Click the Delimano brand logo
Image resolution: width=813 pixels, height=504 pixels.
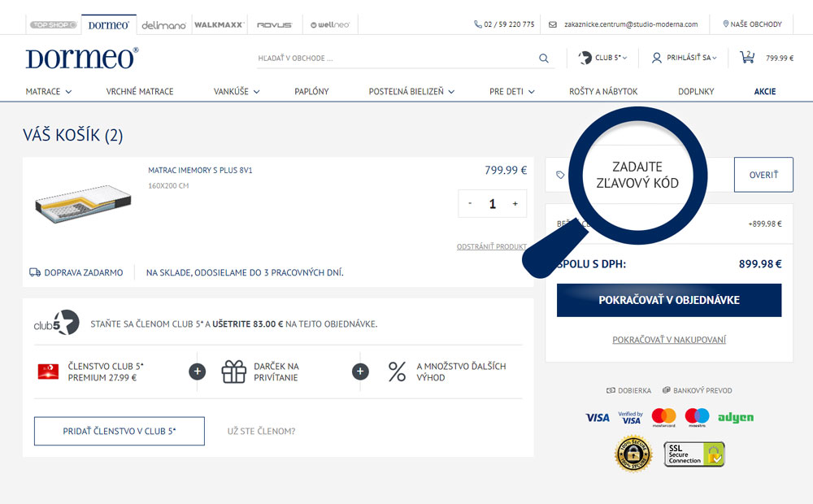click(163, 25)
